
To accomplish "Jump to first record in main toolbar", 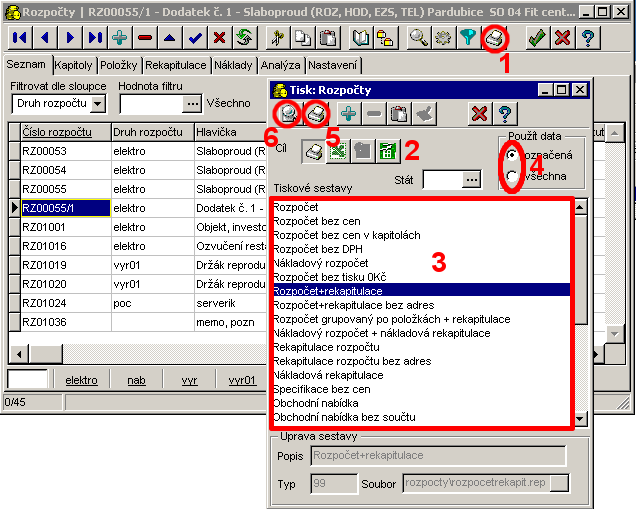I will tap(19, 38).
